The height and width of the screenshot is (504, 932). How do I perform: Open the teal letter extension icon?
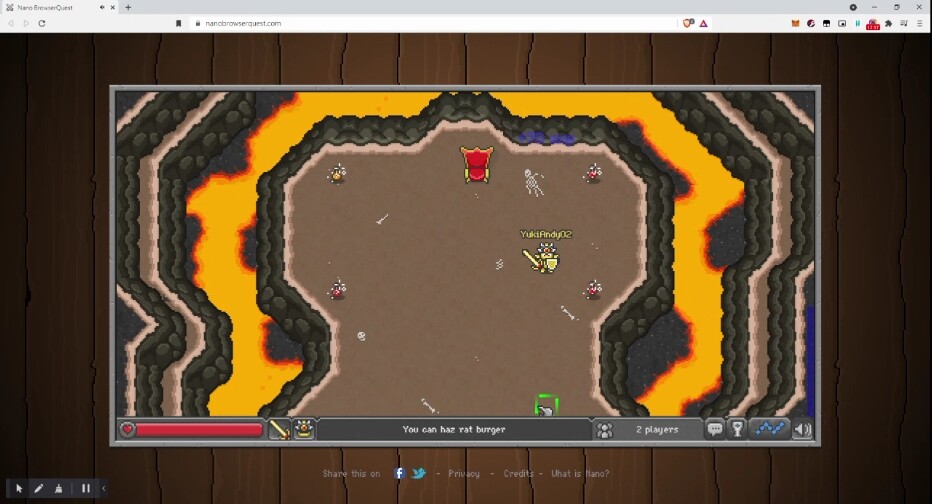[x=857, y=23]
